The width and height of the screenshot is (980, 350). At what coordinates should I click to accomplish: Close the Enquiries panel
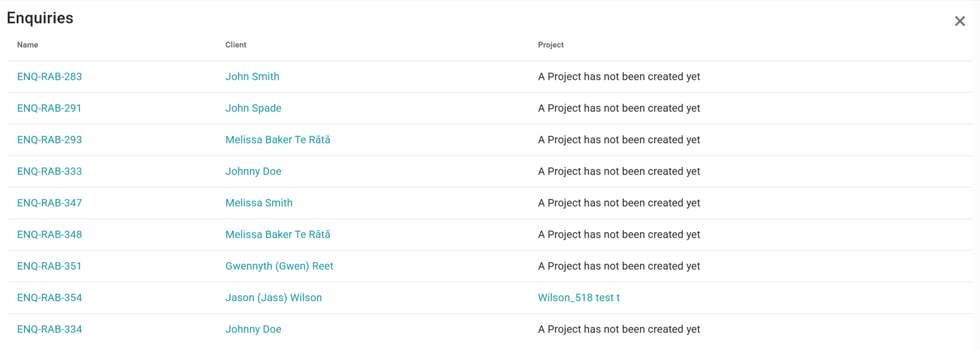coord(959,21)
